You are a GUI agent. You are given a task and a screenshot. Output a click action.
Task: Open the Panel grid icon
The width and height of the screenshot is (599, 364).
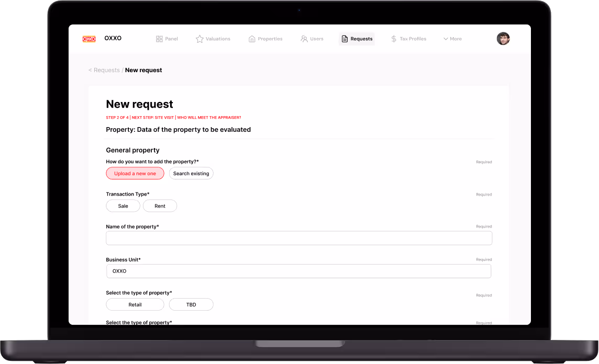click(x=159, y=39)
